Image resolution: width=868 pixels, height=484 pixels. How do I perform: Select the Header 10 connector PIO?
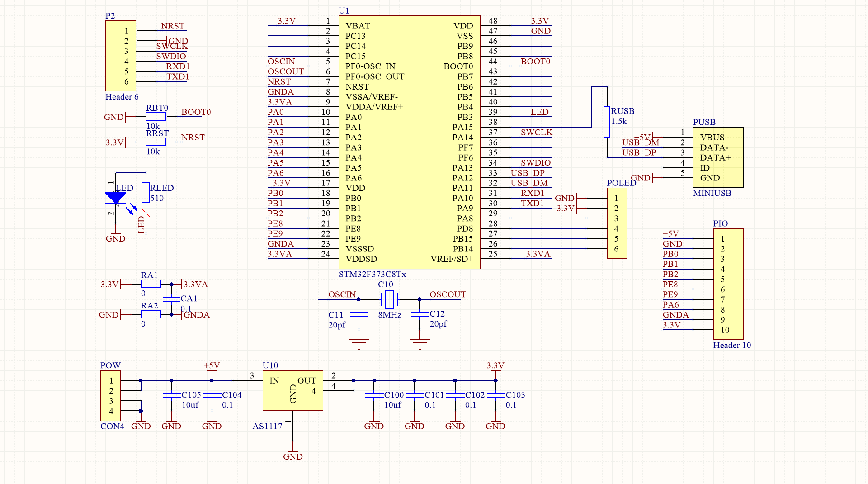728,284
